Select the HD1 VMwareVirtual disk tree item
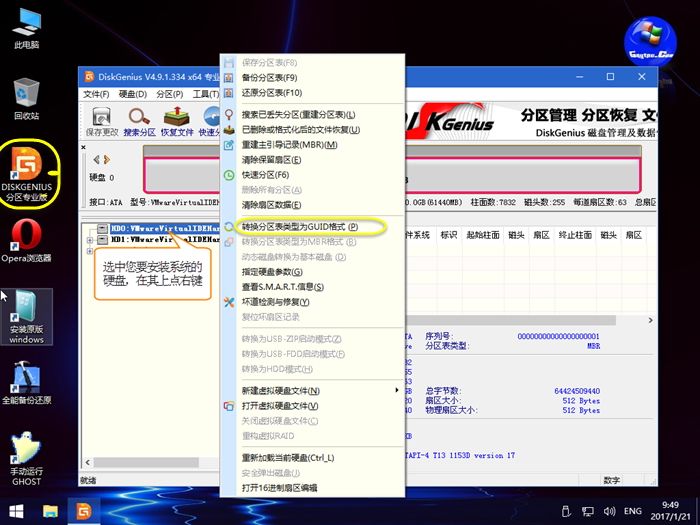The image size is (700, 525). tap(165, 240)
